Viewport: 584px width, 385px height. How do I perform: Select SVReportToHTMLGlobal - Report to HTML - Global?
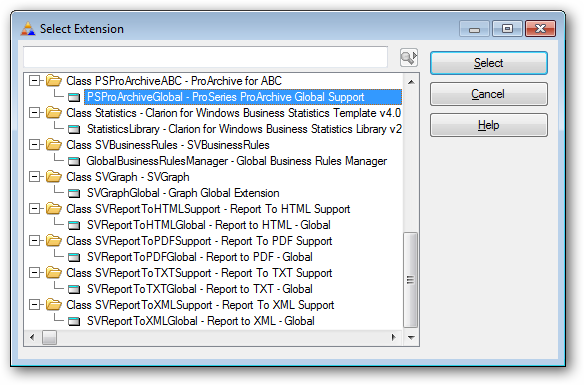pyautogui.click(x=209, y=225)
